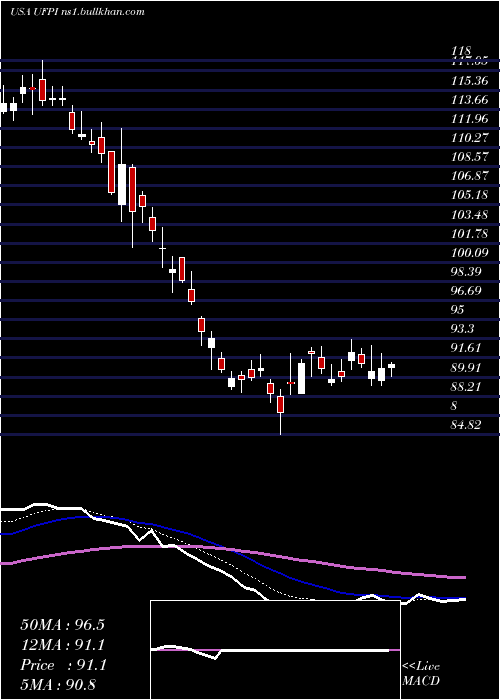Click the MACD label
The height and width of the screenshot is (700, 500).
coord(421,681)
